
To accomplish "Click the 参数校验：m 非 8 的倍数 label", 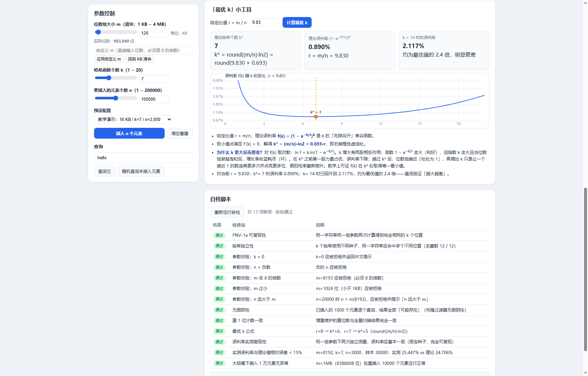I will click(x=257, y=278).
